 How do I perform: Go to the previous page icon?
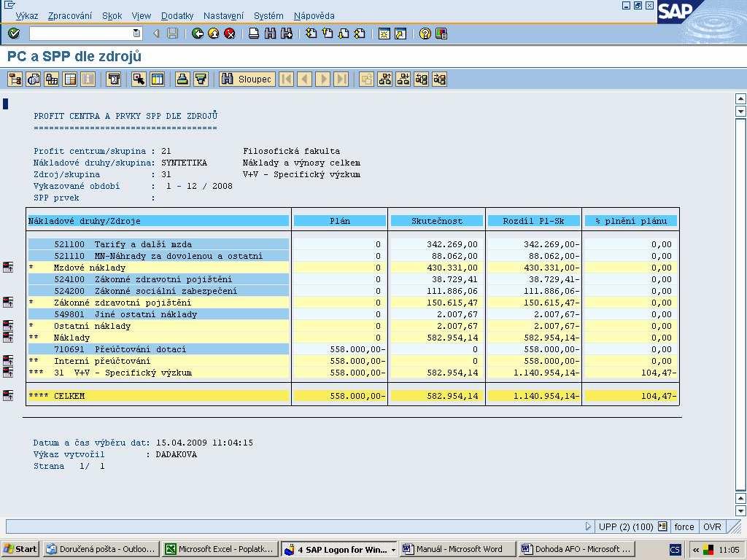click(x=328, y=34)
